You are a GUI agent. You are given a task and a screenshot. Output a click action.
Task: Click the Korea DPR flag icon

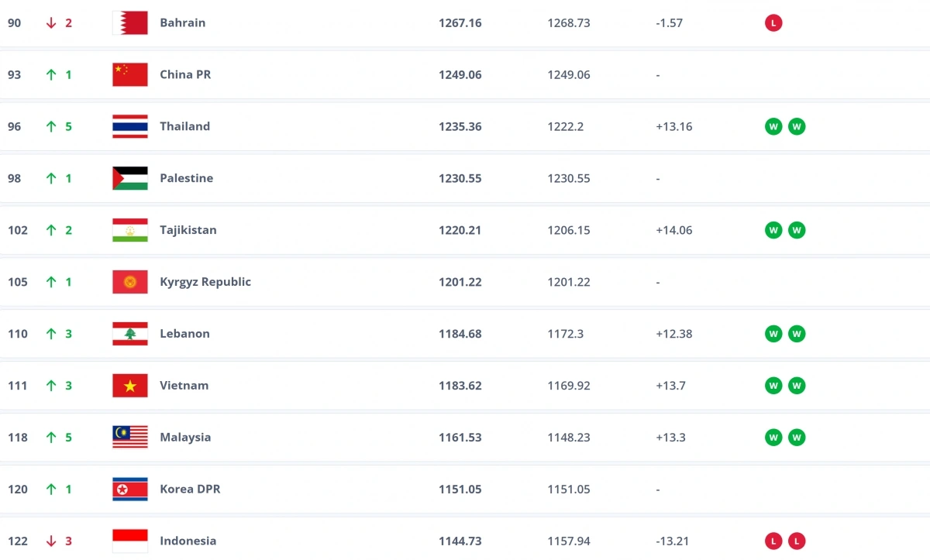pyautogui.click(x=129, y=489)
